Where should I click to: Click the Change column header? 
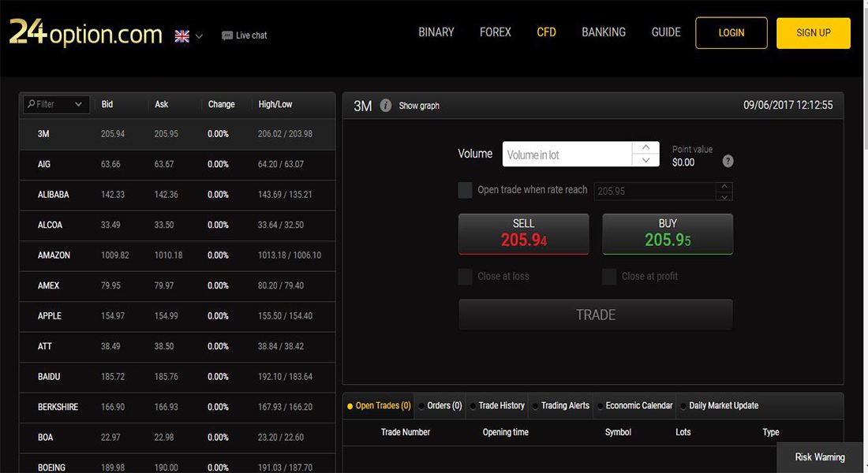coord(222,104)
